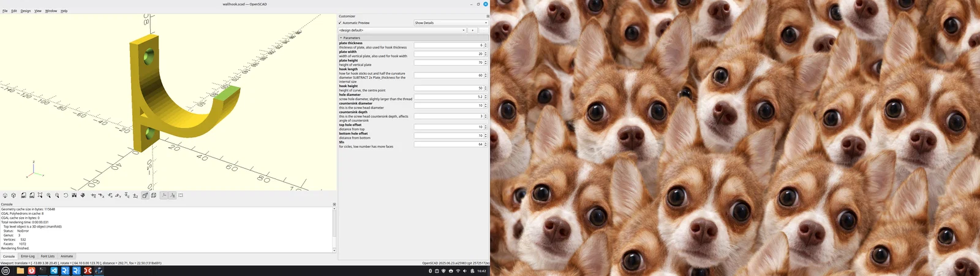This screenshot has height=276, width=980.
Task: Open the Files folder in taskbar
Action: [20, 270]
